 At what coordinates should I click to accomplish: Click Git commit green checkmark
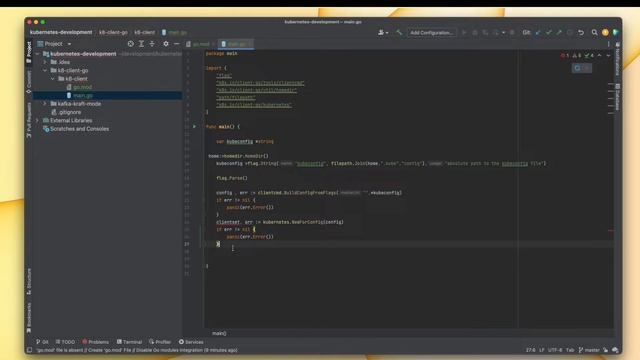(x=549, y=32)
